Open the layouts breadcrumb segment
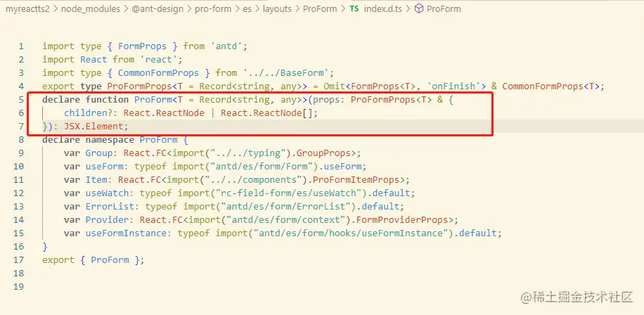The height and width of the screenshot is (315, 644). click(277, 8)
